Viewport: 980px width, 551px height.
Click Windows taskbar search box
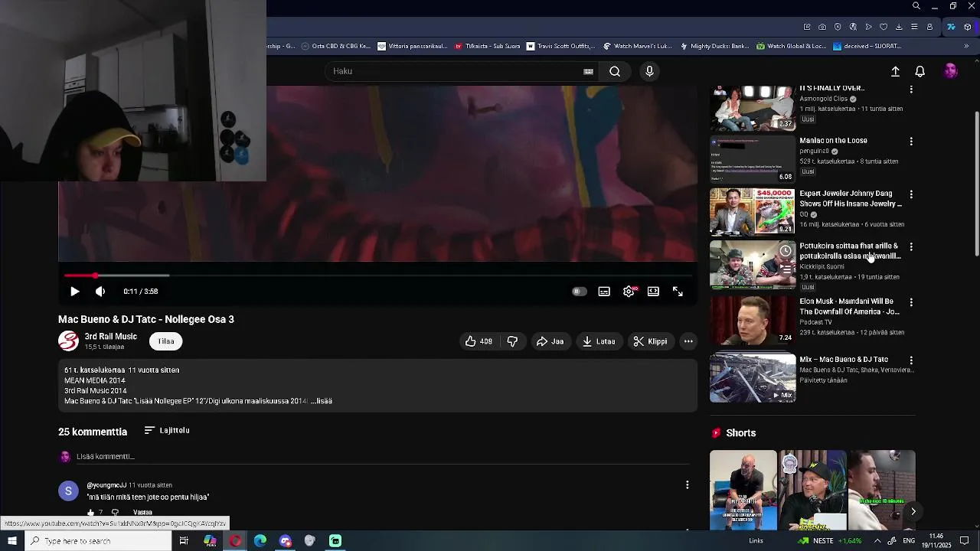98,541
